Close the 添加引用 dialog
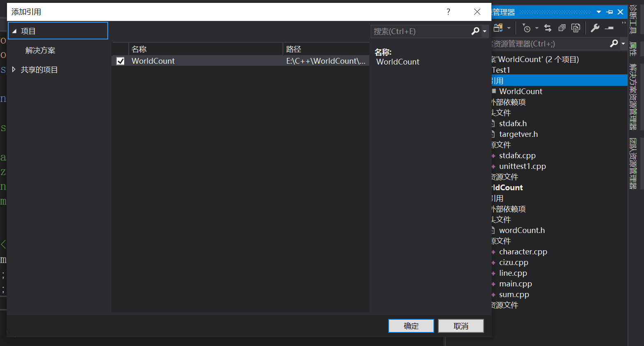 pyautogui.click(x=477, y=12)
